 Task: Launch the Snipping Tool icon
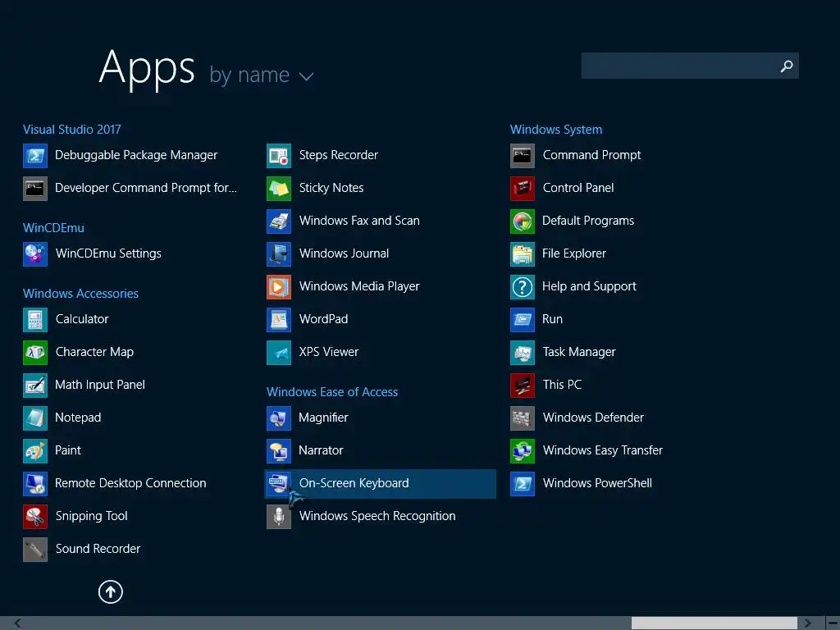point(35,516)
